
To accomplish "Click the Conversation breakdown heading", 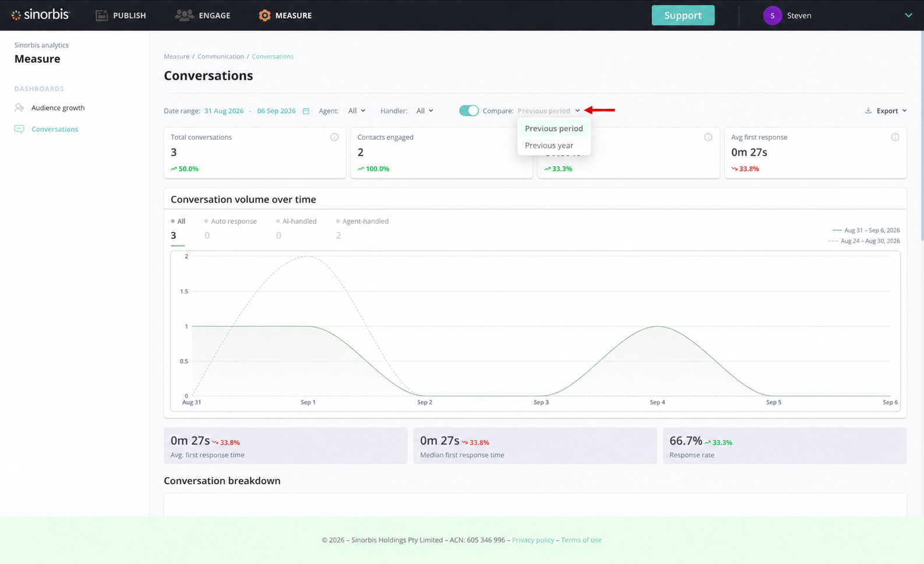I will tap(222, 481).
